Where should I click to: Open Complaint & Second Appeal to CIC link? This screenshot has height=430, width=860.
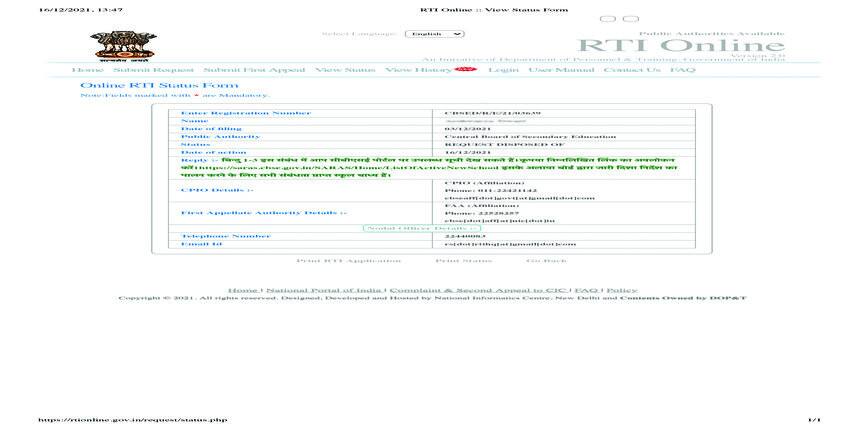(478, 290)
